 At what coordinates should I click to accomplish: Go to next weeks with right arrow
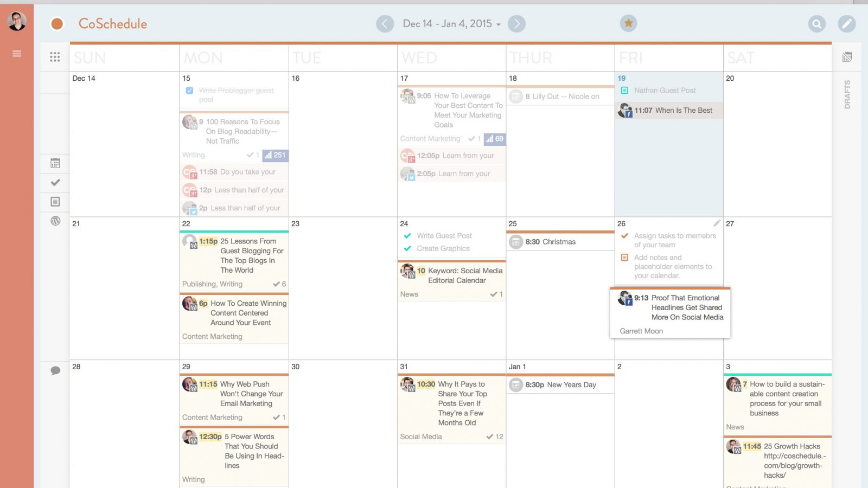pos(516,24)
